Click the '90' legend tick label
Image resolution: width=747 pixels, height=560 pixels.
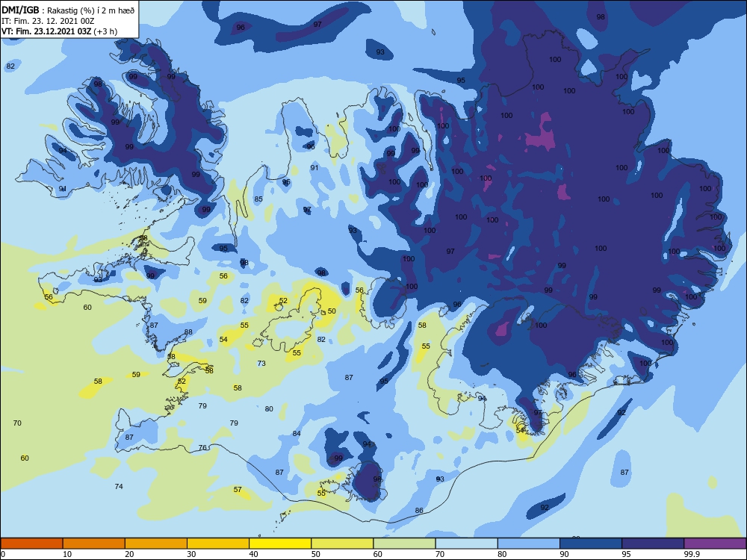564,554
